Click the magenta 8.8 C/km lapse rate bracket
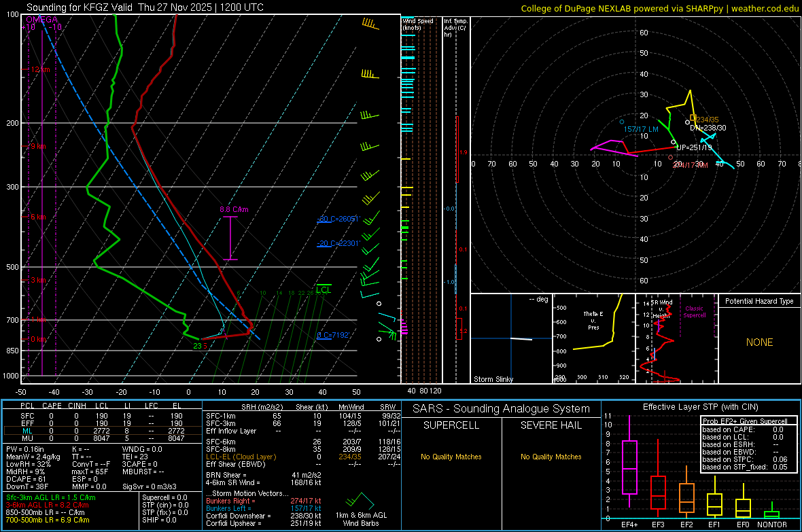Image resolution: width=802 pixels, height=532 pixels. pyautogui.click(x=230, y=238)
